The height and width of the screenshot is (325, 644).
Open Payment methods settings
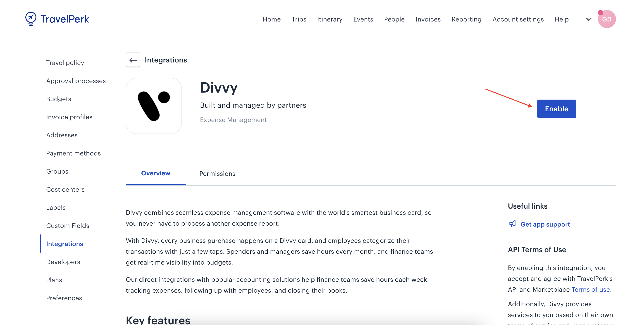tap(74, 153)
